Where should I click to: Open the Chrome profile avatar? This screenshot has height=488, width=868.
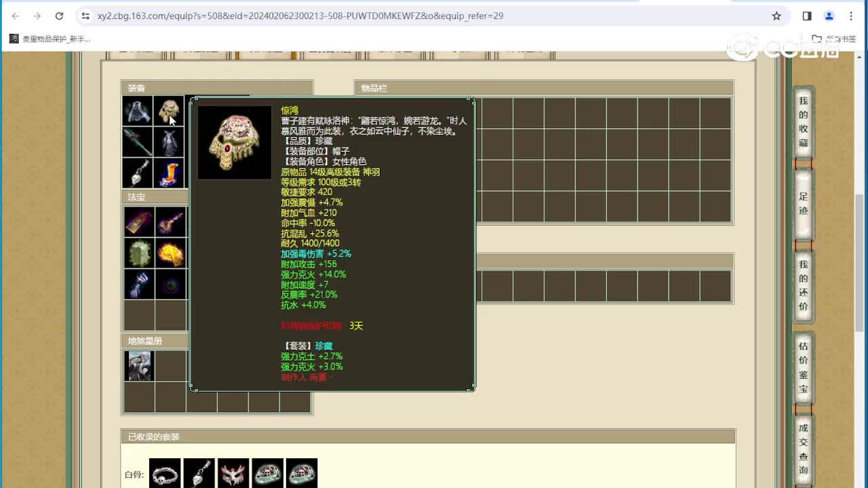[829, 16]
